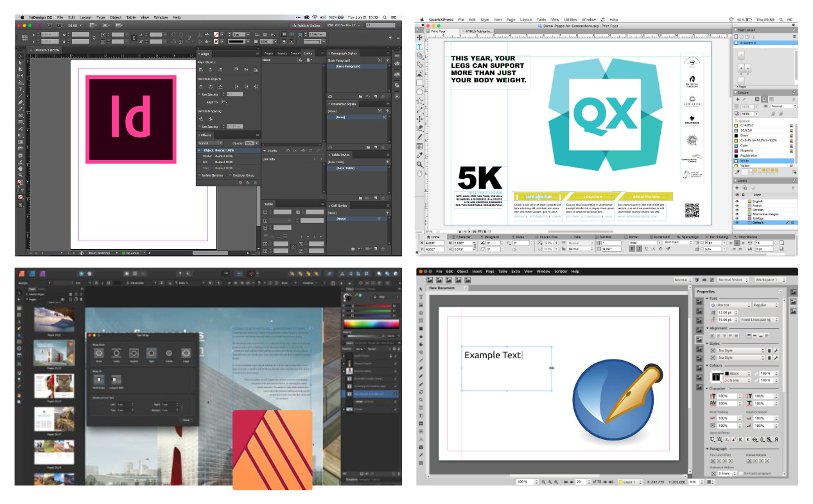Click the text fill colour swatch in Scribus Colours
This screenshot has height=504, width=813.
pos(716,377)
